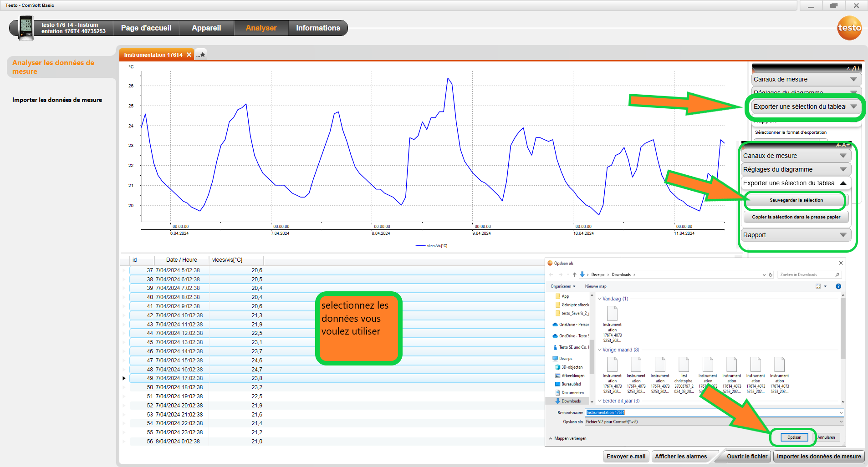Screen dimensions: 868x467
Task: Open the Informations tab
Action: pos(318,28)
